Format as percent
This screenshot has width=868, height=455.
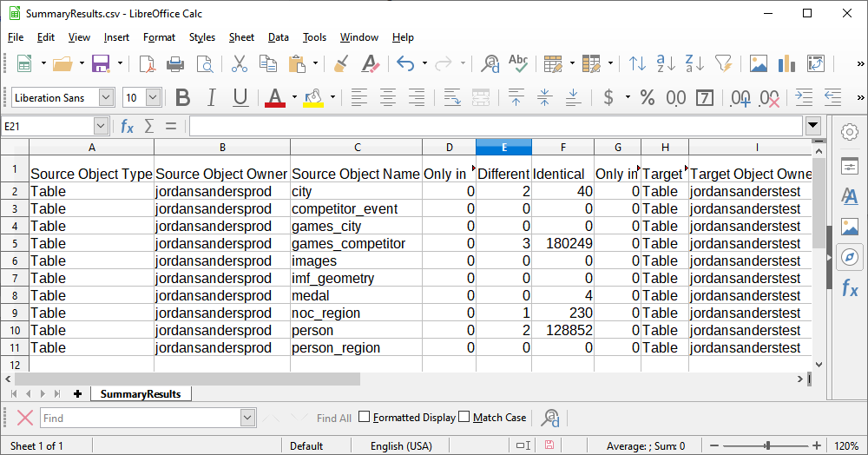point(648,98)
